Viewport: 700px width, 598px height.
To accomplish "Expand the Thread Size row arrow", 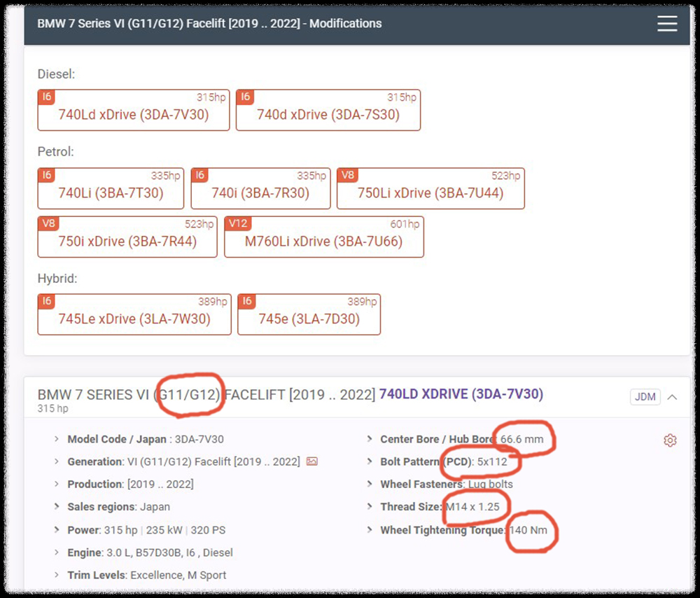I will tap(369, 506).
